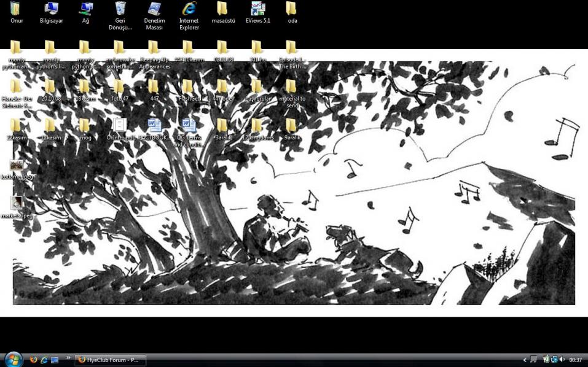Open Geri Dönüşüm recycle bin icon
Image resolution: width=588 pixels, height=367 pixels.
(x=120, y=10)
